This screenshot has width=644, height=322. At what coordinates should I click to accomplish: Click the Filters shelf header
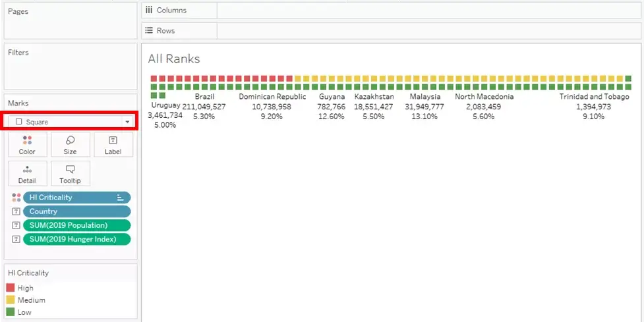click(18, 53)
